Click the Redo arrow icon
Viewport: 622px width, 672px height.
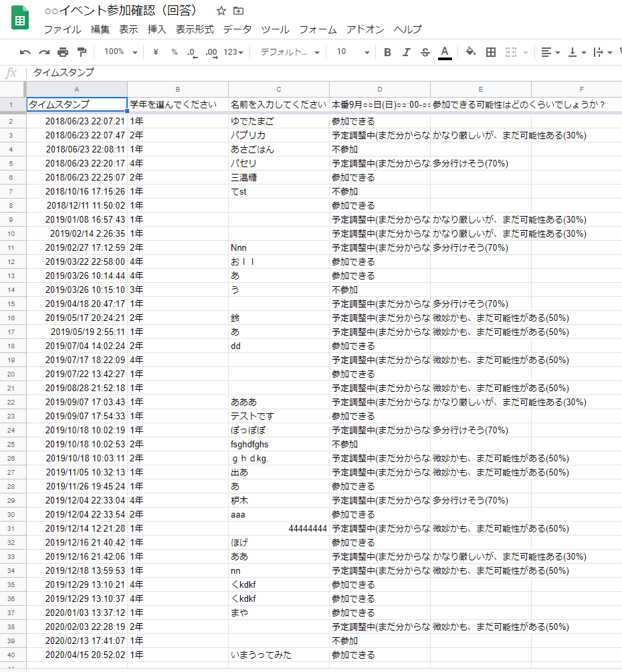44,52
